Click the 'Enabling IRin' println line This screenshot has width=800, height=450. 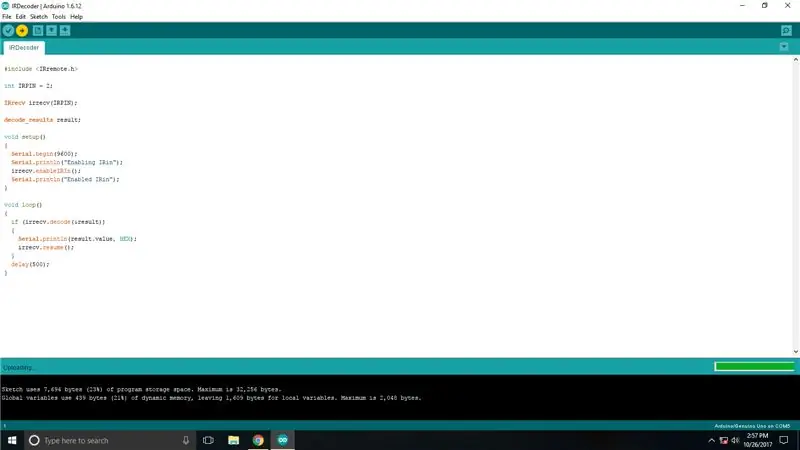[67, 162]
